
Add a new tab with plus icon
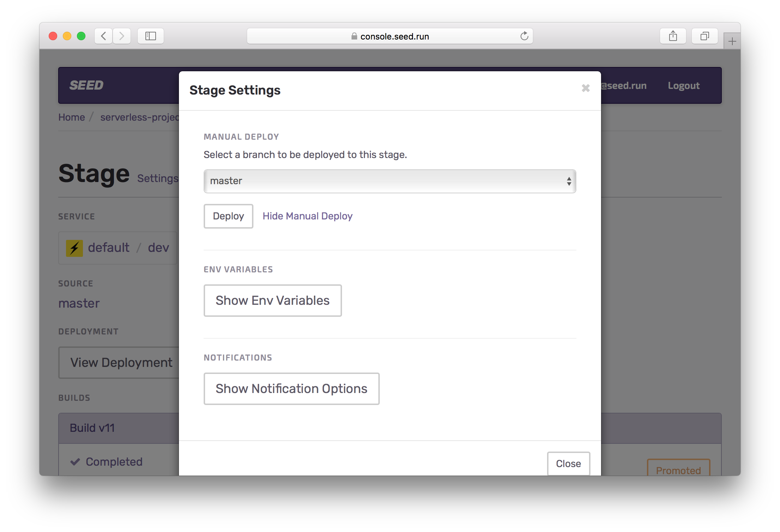[x=732, y=42]
